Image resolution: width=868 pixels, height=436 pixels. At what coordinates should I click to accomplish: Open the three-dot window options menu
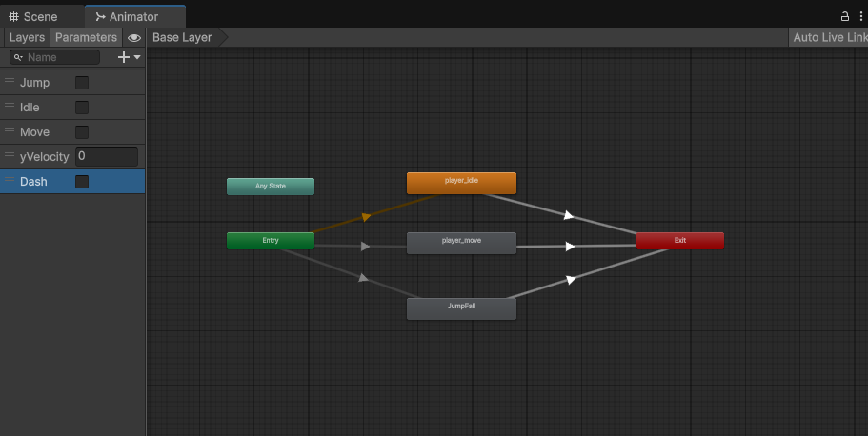click(x=860, y=16)
